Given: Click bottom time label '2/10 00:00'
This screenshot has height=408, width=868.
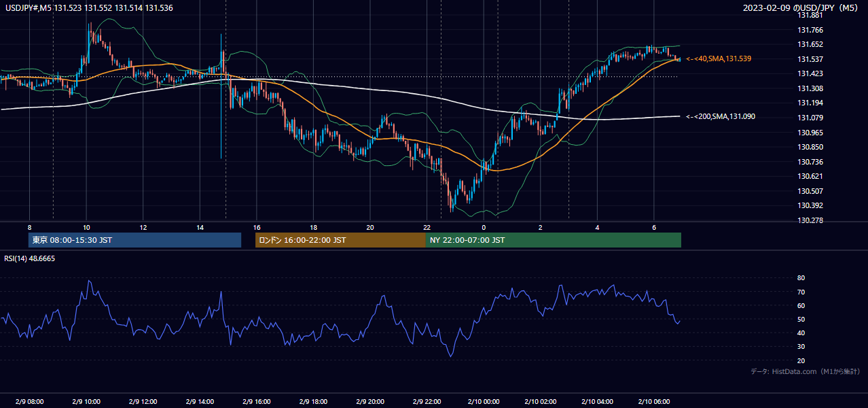Looking at the screenshot, I should (x=484, y=401).
